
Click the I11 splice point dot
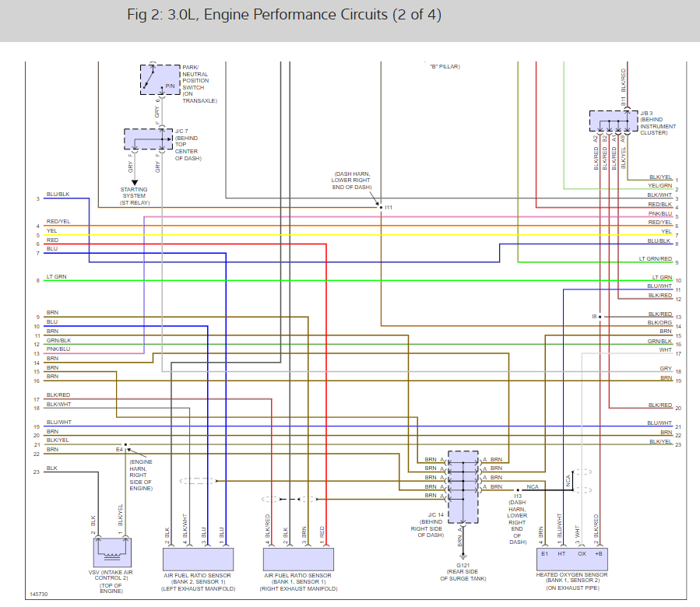(381, 207)
